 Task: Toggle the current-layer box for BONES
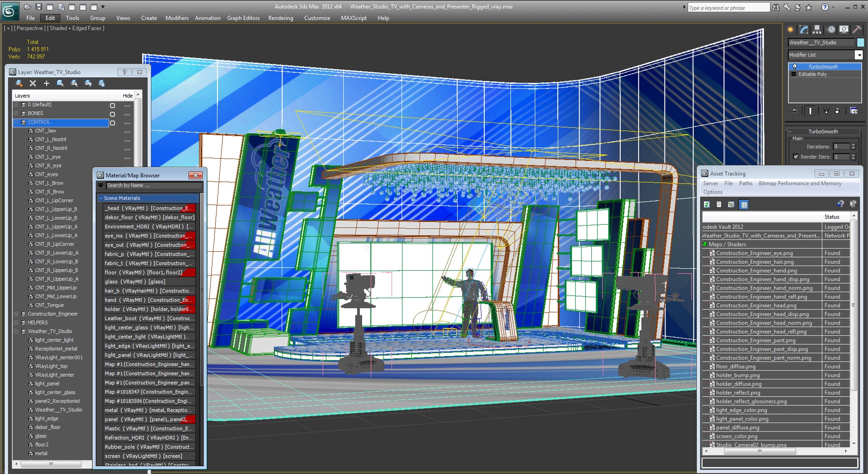pyautogui.click(x=113, y=114)
